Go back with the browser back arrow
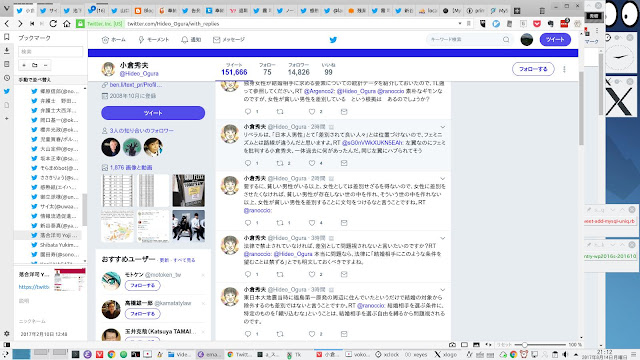640x360 pixels. point(7,24)
